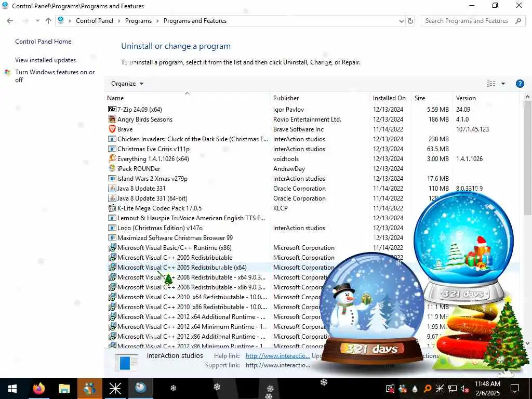Image resolution: width=532 pixels, height=399 pixels.
Task: Click the K-Lite Mega Codec Pack icon
Action: tap(112, 208)
